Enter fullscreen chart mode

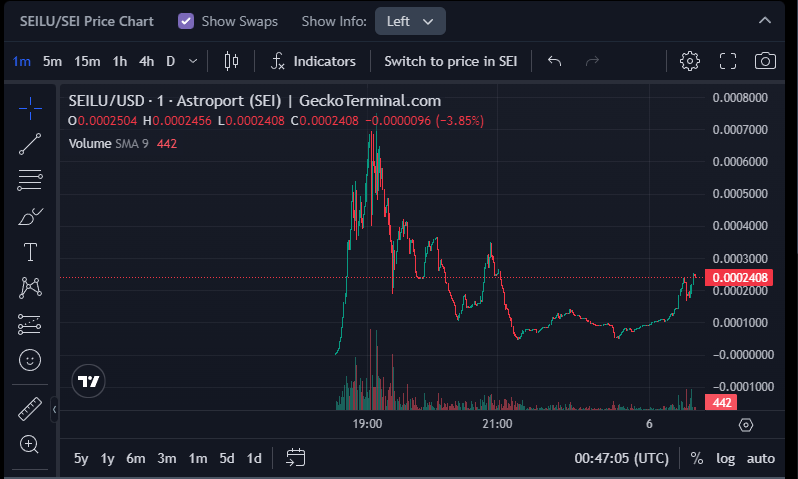pos(728,61)
